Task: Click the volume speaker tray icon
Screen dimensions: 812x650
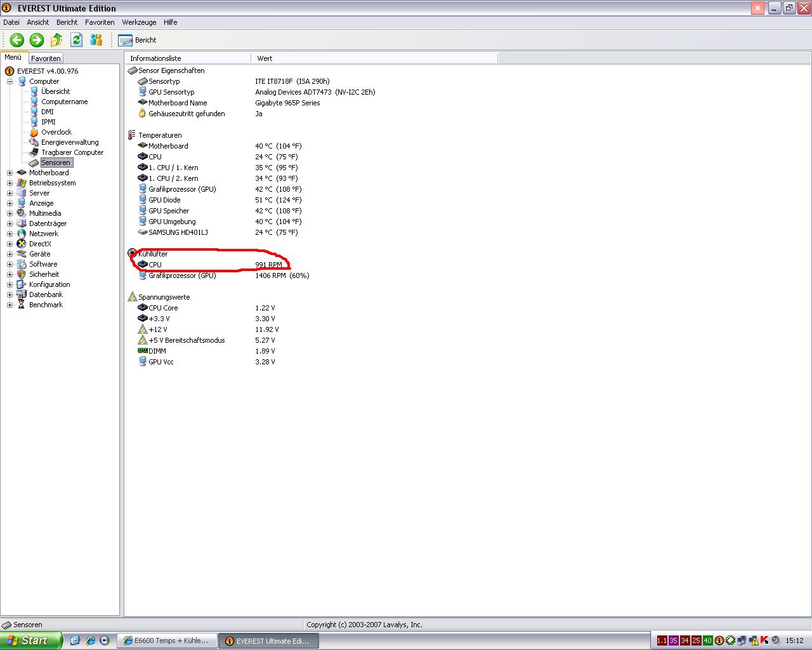Action: click(x=776, y=640)
